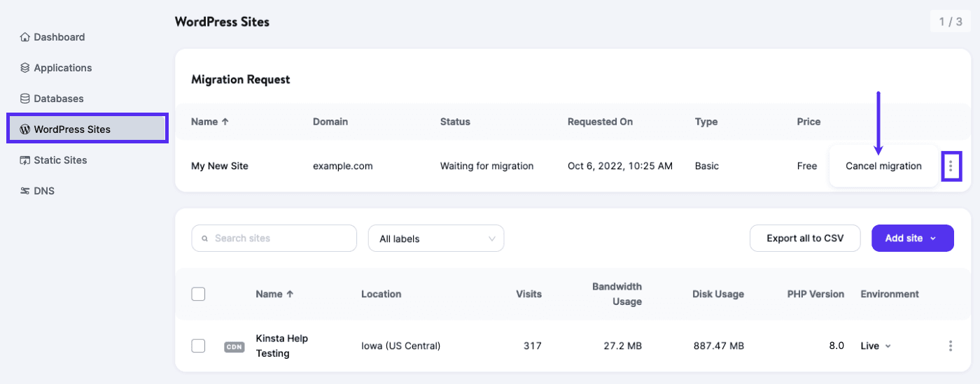Go to Dashboard in sidebar
This screenshot has width=980, height=384.
pyautogui.click(x=59, y=37)
